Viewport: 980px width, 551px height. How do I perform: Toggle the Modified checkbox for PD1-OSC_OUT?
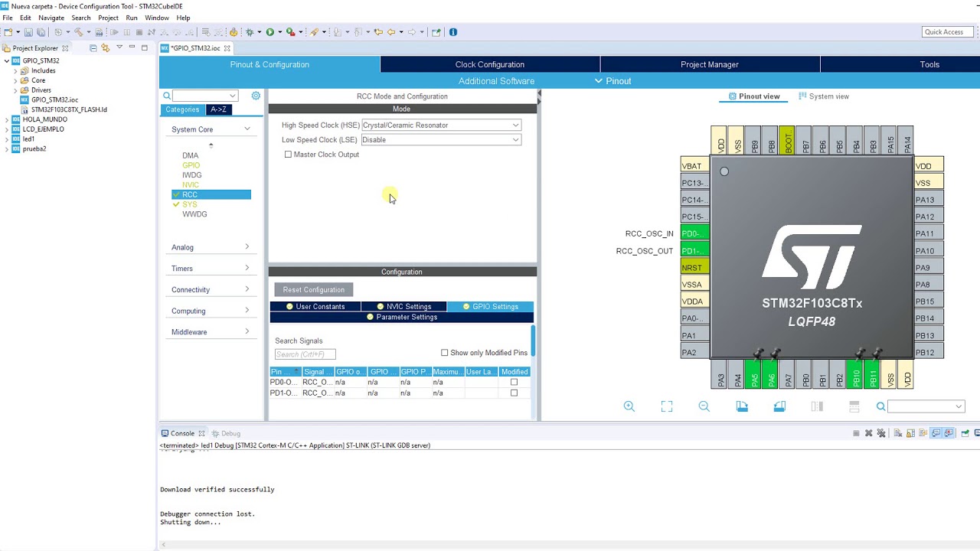click(x=514, y=393)
